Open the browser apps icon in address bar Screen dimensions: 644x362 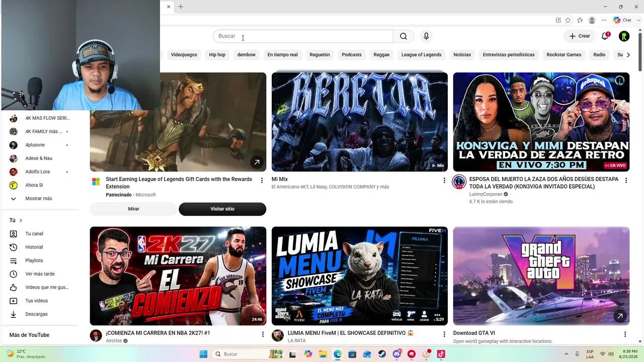558,20
